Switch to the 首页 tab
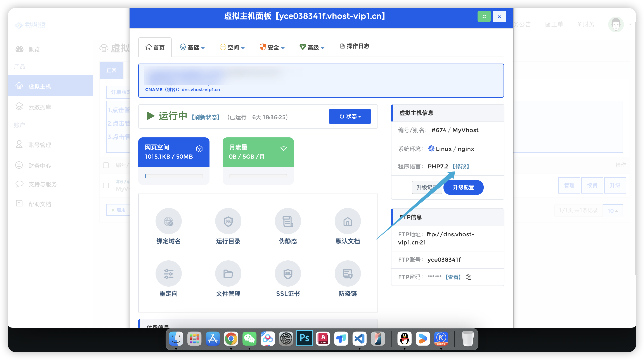The height and width of the screenshot is (360, 644). tap(155, 47)
